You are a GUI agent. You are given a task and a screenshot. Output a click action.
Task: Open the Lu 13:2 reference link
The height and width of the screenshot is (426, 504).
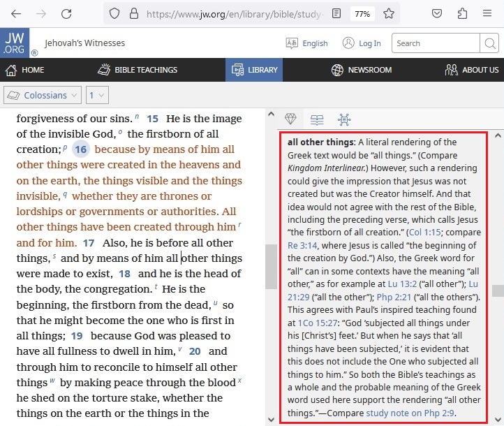click(402, 284)
